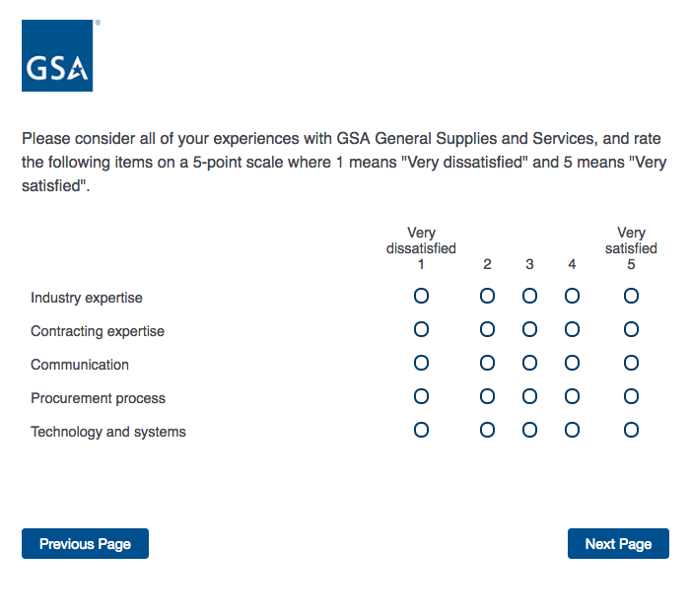Image resolution: width=690 pixels, height=616 pixels.
Task: Rate Industry expertise as 1 Very dissatisfied
Action: (x=421, y=296)
